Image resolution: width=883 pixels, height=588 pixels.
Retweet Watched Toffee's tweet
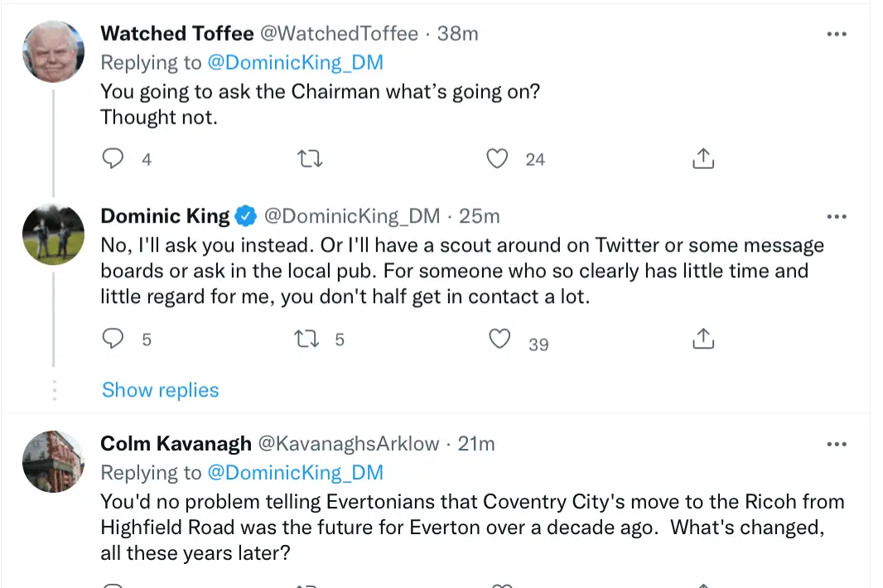click(310, 159)
